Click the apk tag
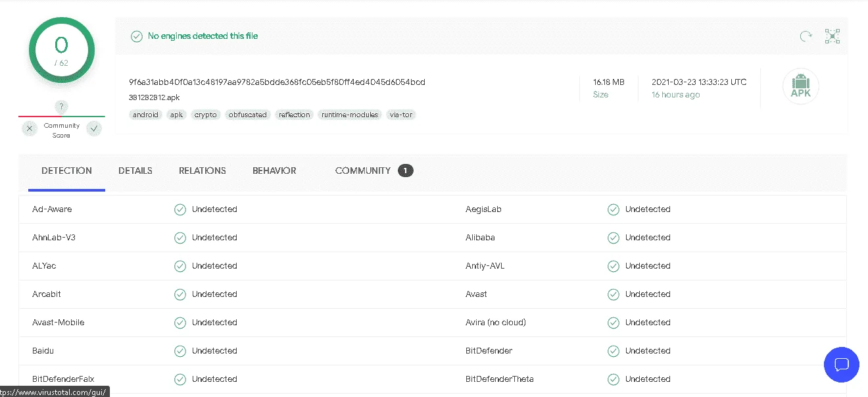 click(176, 115)
